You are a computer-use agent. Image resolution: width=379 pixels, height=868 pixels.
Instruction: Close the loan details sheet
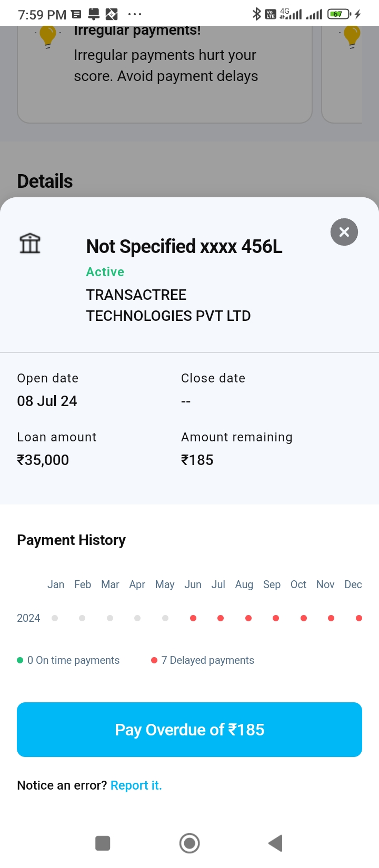[x=344, y=232]
